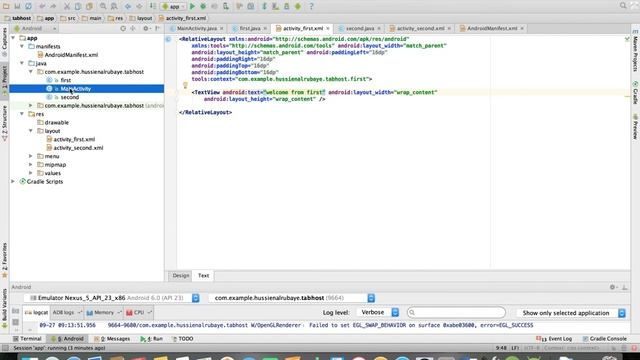The image size is (640, 360).
Task: Open the Android Device Monitor icon
Action: pyautogui.click(x=298, y=6)
